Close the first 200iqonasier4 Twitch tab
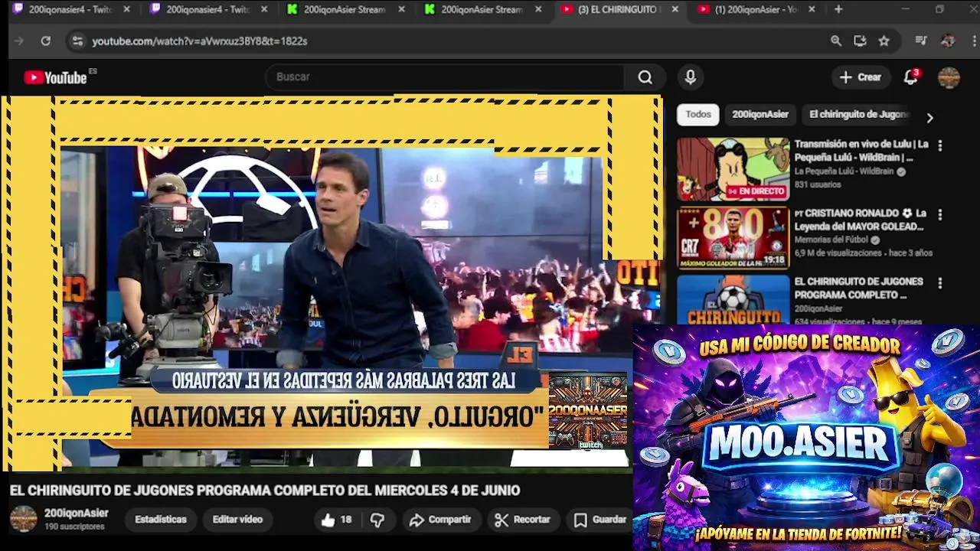Image resolution: width=980 pixels, height=551 pixels. pyautogui.click(x=127, y=9)
